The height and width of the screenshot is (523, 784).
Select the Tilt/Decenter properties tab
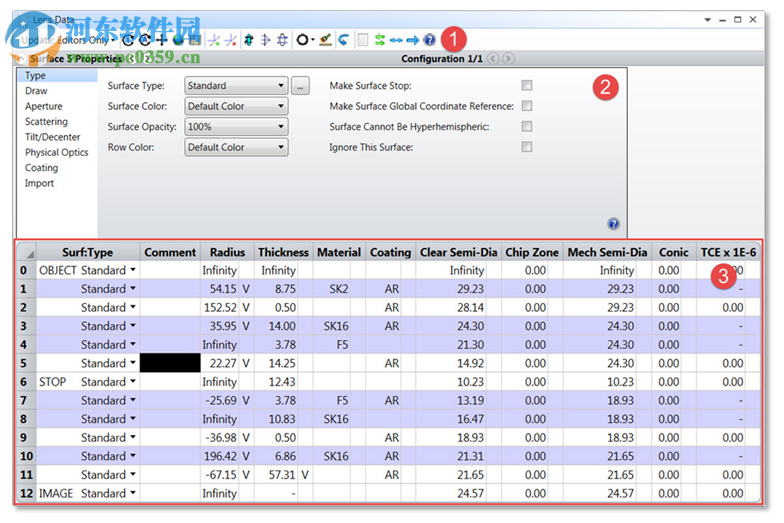[x=53, y=137]
